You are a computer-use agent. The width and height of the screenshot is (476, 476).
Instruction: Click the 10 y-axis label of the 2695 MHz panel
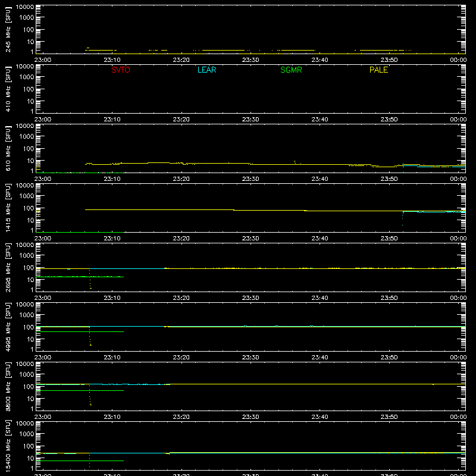[x=30, y=280]
